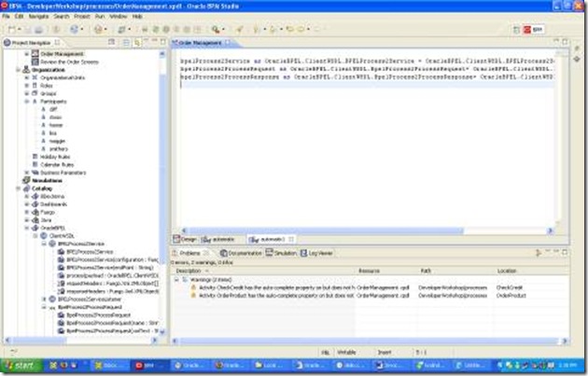Switch to the Documentation tab
588x376 pixels.
coord(241,254)
